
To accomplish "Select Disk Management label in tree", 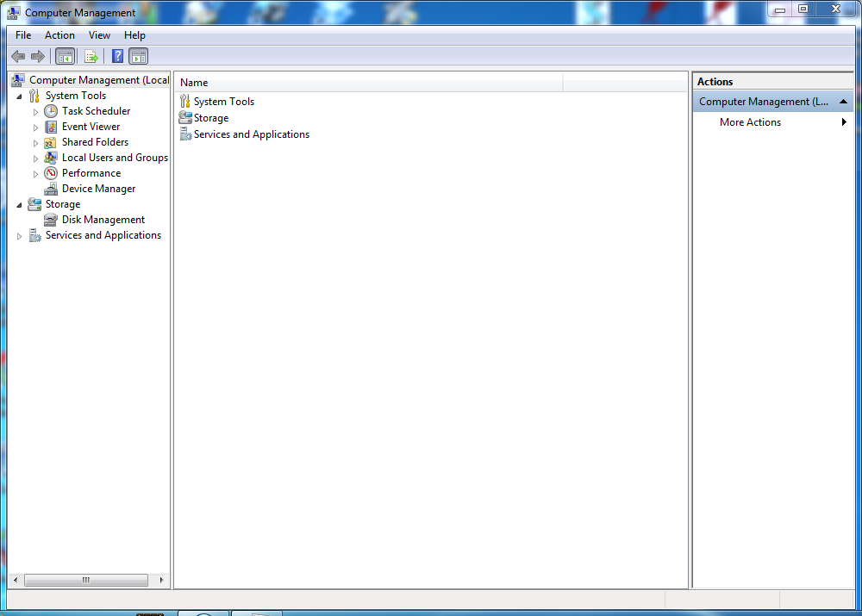I will [x=103, y=220].
